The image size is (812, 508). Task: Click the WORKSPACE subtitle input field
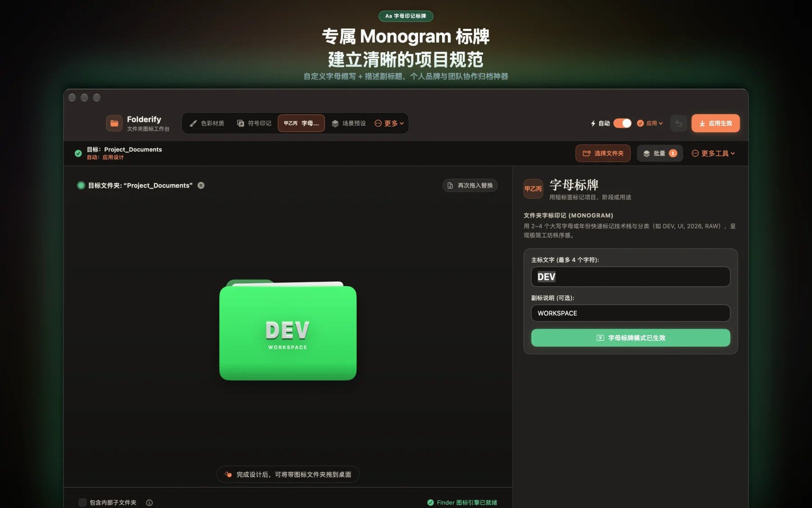[x=631, y=313]
